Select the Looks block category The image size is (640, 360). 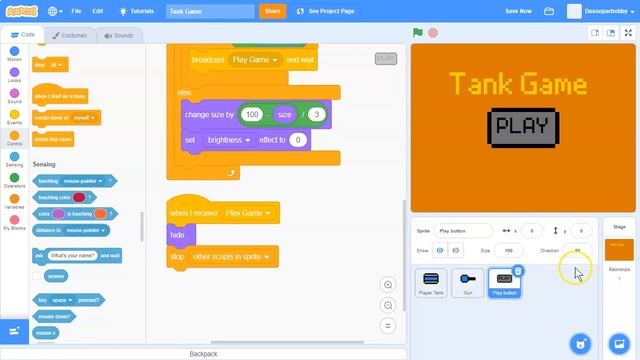(14, 75)
